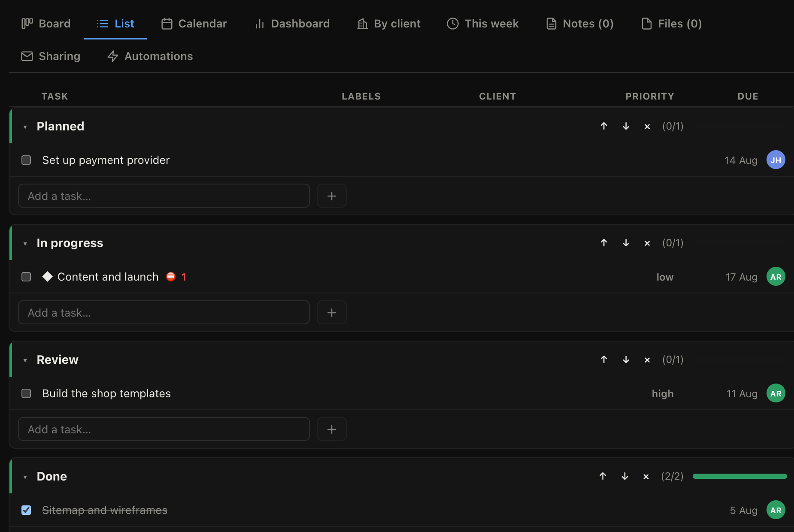
Task: Move Review section up
Action: [604, 360]
